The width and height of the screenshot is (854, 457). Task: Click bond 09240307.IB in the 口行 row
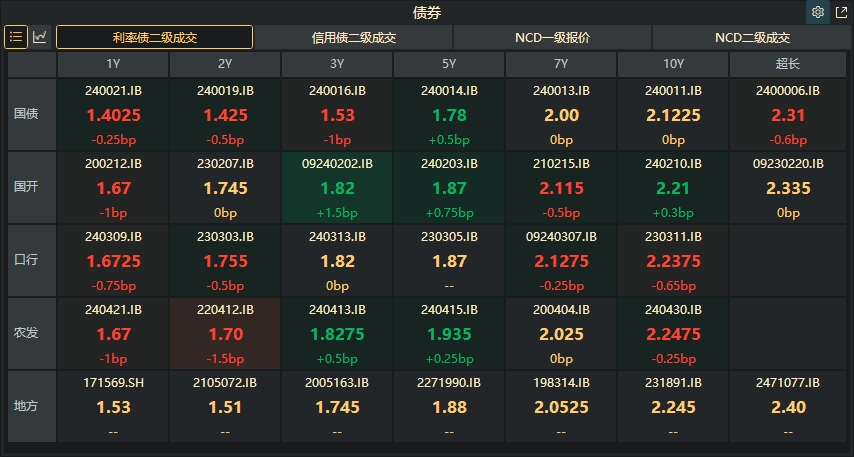pos(561,259)
